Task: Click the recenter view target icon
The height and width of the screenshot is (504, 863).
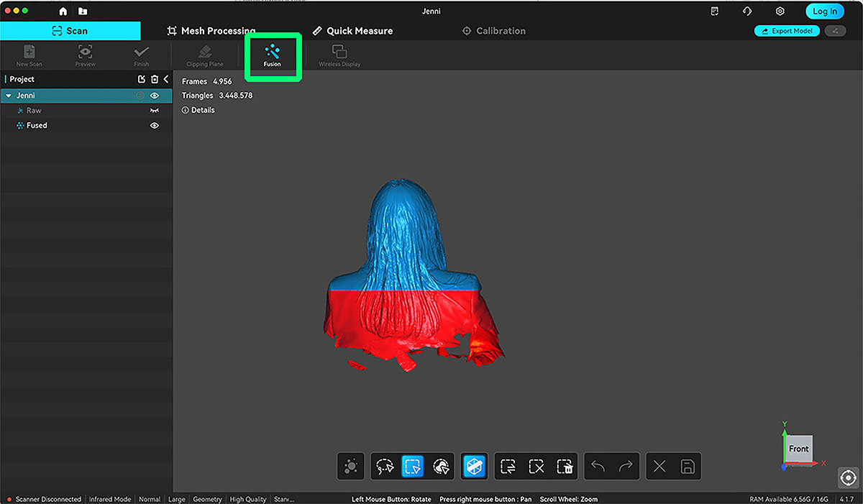Action: coord(848,477)
